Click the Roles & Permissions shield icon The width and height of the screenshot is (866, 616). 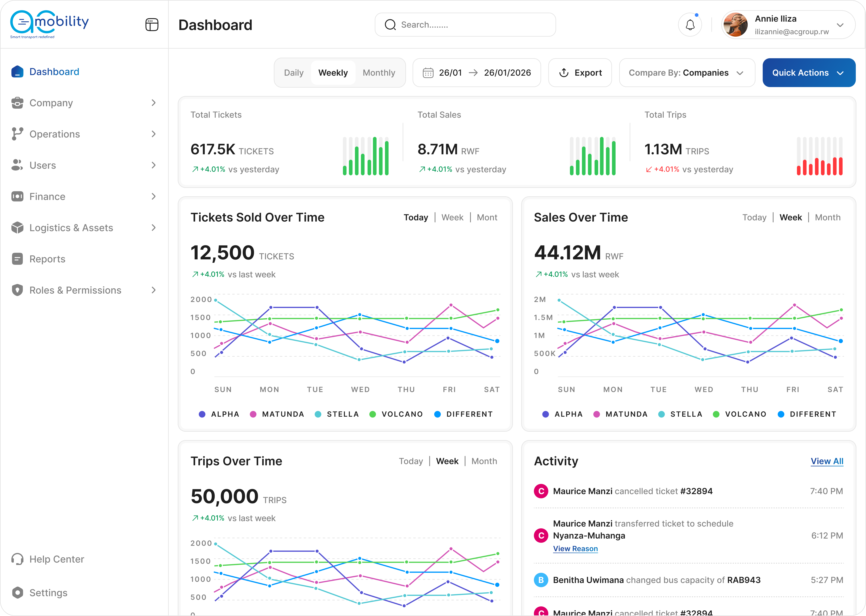pyautogui.click(x=17, y=290)
